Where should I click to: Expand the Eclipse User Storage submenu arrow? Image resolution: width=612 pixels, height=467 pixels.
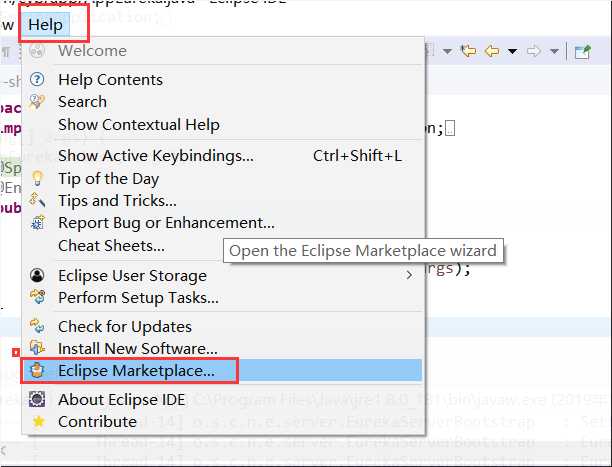(x=408, y=275)
